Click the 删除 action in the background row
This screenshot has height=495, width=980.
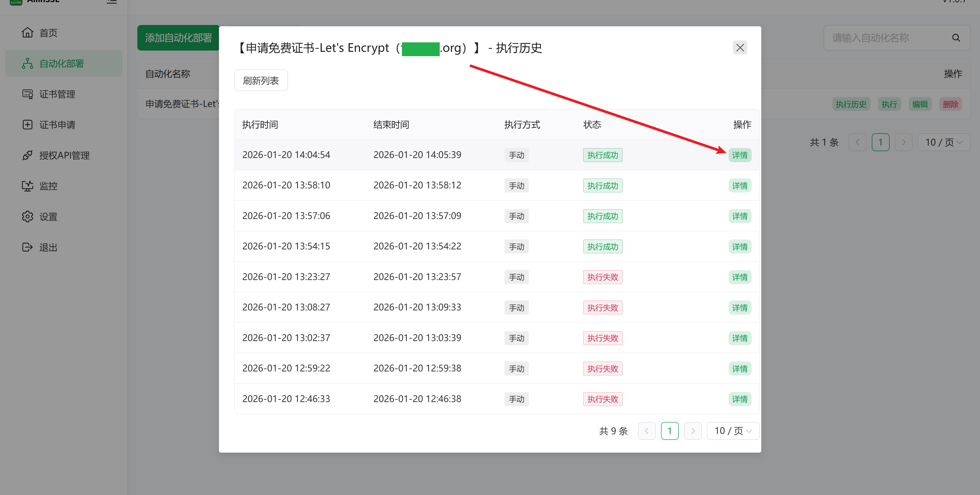click(951, 104)
